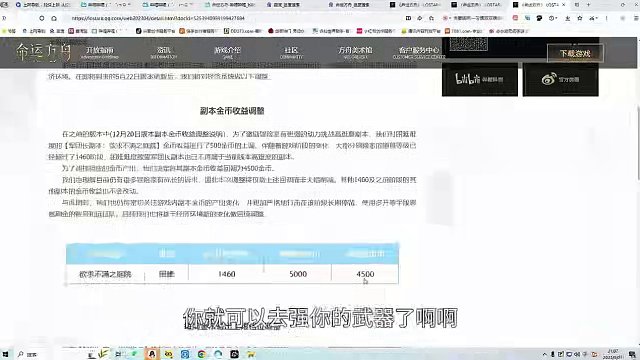
Task: Open Chrome from the taskbar
Action: click(201, 354)
